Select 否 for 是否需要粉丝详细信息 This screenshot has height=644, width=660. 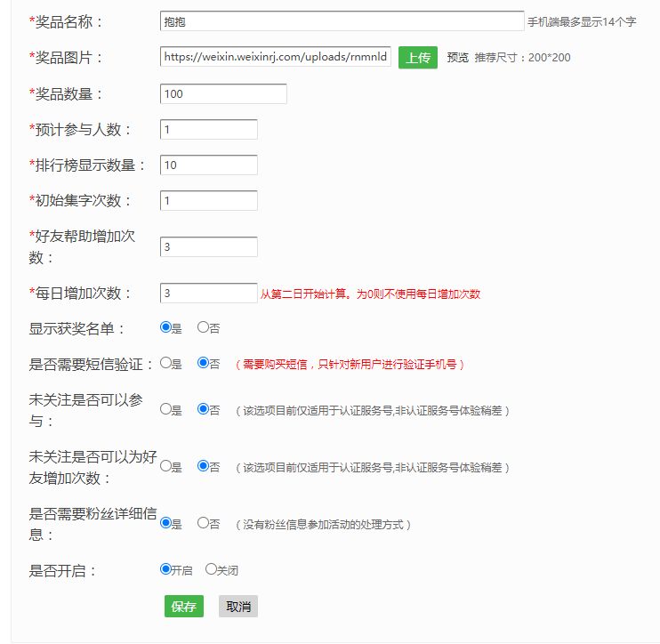203,523
